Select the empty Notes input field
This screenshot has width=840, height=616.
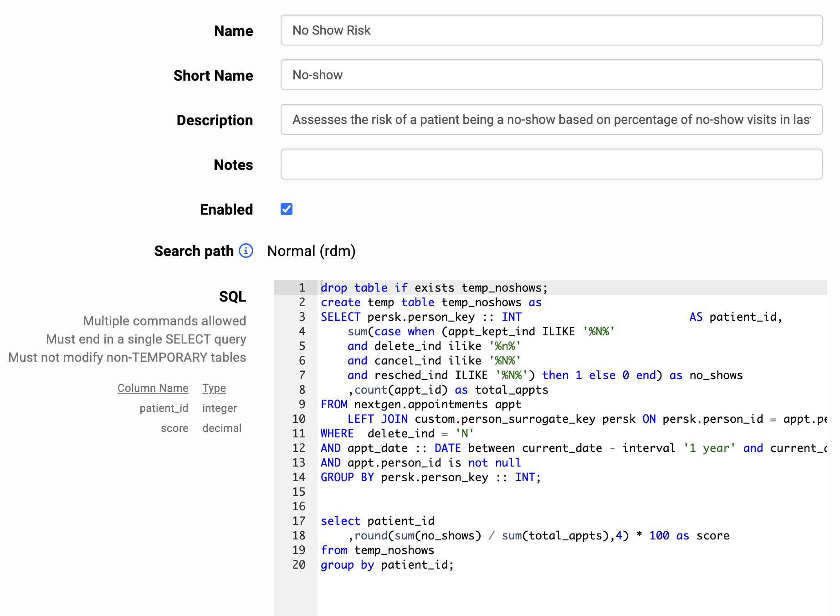coord(551,164)
